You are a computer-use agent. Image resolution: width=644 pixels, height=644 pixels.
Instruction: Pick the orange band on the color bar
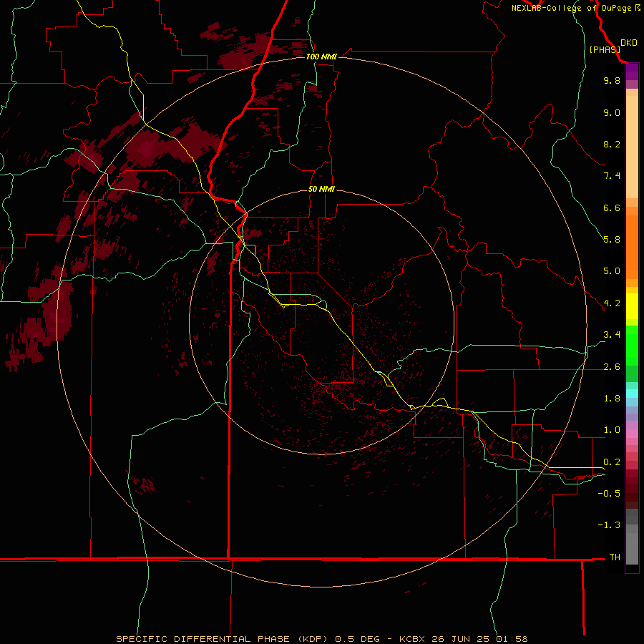(x=632, y=248)
